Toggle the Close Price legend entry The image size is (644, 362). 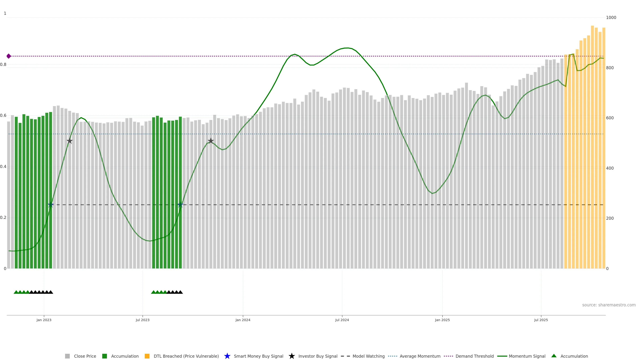coord(85,356)
